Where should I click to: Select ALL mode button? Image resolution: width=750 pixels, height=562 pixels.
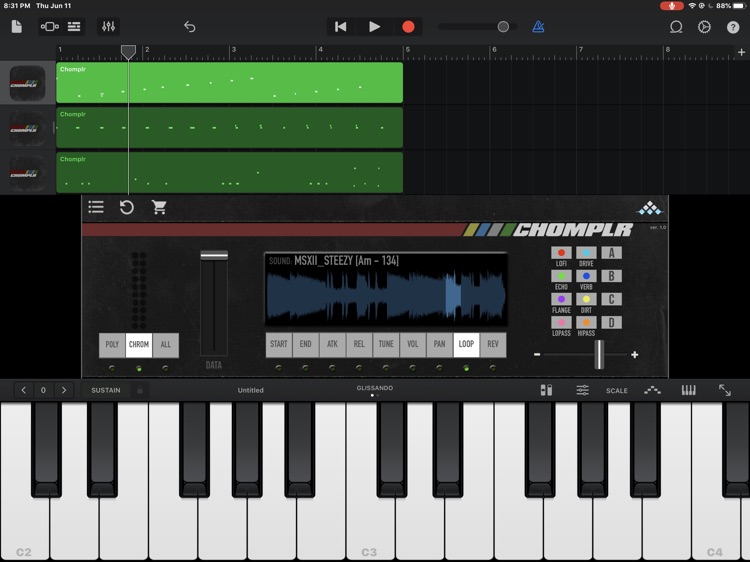[x=165, y=344]
